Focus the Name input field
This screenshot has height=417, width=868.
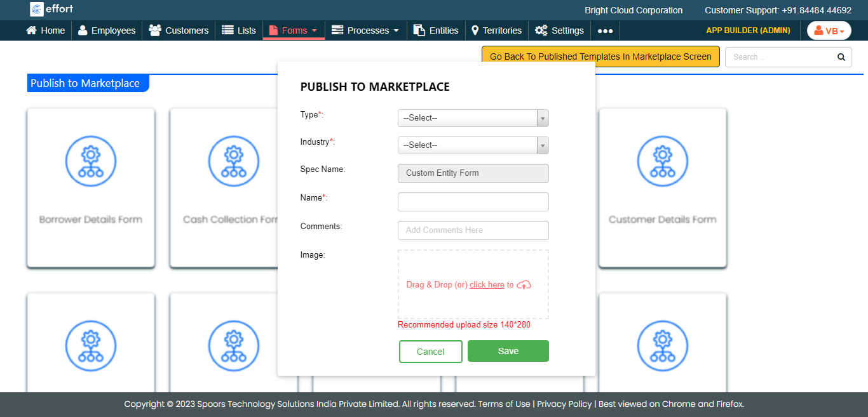(x=473, y=202)
